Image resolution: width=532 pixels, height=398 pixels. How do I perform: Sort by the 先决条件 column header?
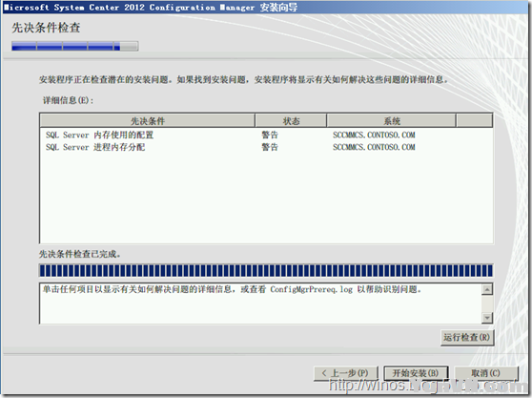[148, 121]
